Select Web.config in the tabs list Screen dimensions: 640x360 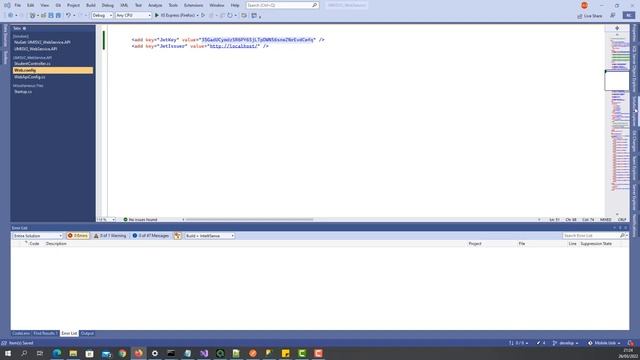click(53, 70)
